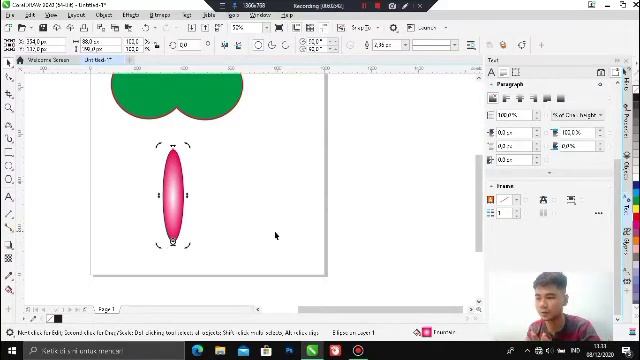Viewport: 640px width, 360px height.
Task: Click more options ellipsis in Frame section
Action: [x=598, y=213]
